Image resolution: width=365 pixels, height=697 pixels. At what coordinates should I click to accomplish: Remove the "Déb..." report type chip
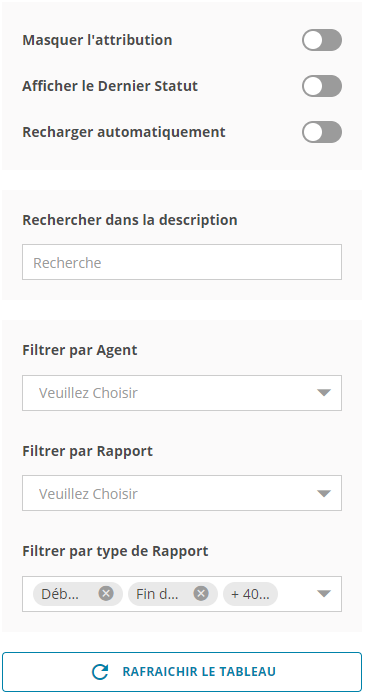point(106,593)
